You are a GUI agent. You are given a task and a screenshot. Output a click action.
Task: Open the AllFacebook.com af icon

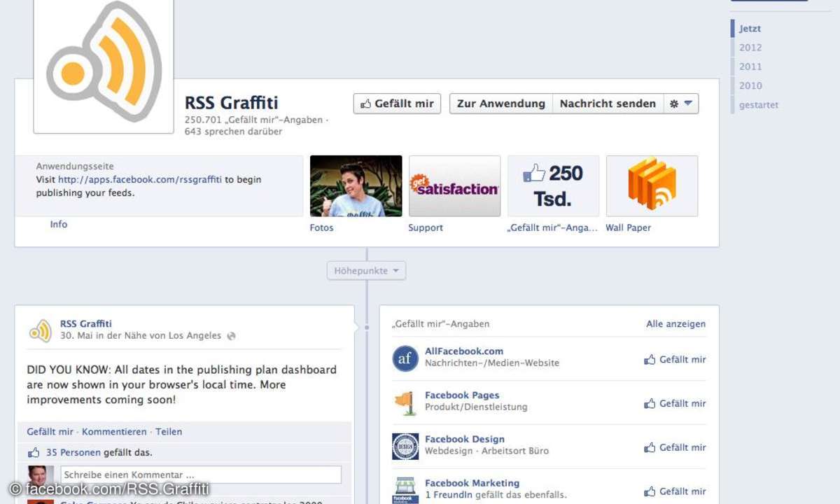pos(405,358)
